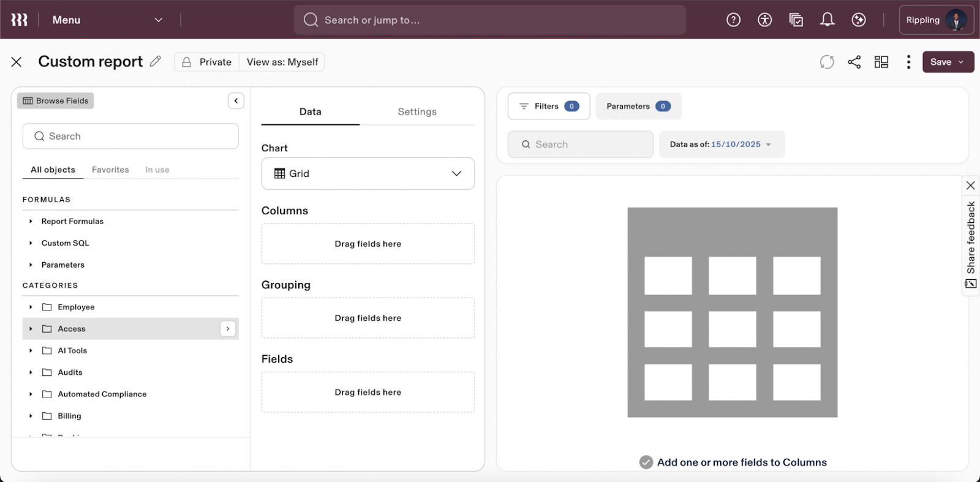Expand the AI Tools category
Image resolution: width=980 pixels, height=482 pixels.
pyautogui.click(x=31, y=351)
